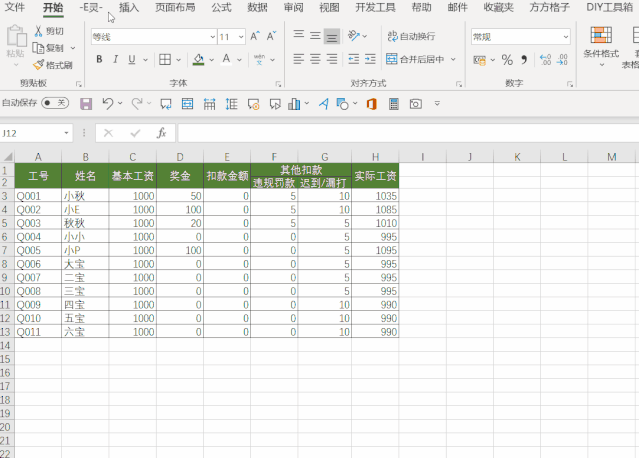Click the insert function fx icon
639x458 pixels.
tap(161, 133)
